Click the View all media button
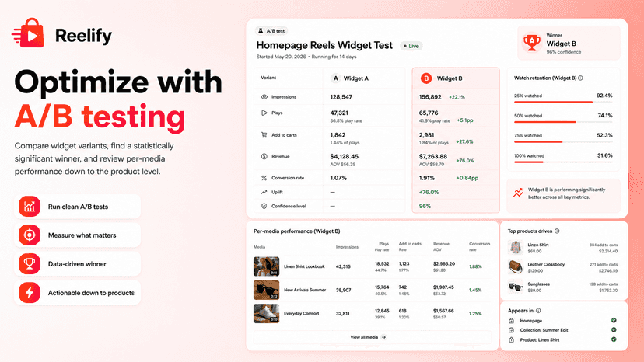Viewport: 644px width, 362px height. [373, 337]
